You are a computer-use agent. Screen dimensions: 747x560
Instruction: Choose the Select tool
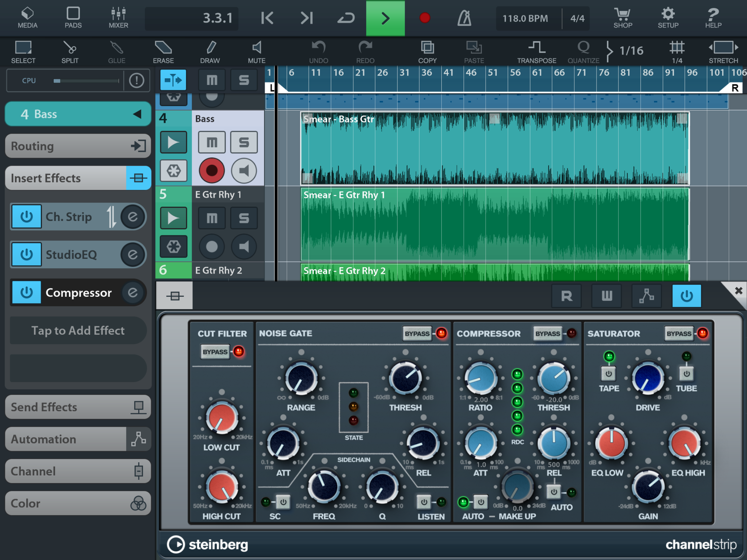pyautogui.click(x=23, y=52)
